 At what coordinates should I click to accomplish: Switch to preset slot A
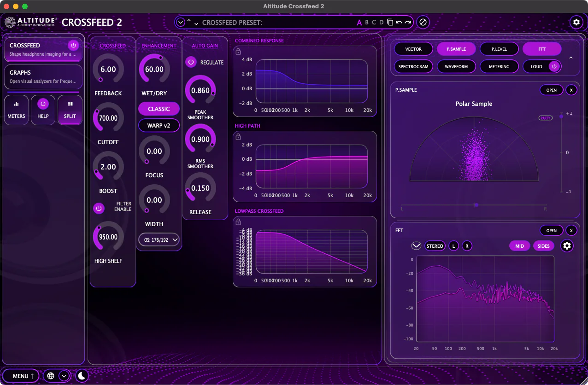[x=359, y=22]
